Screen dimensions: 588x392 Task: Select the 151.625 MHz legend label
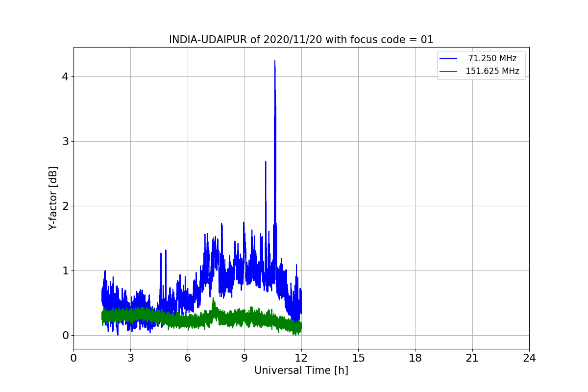point(492,71)
